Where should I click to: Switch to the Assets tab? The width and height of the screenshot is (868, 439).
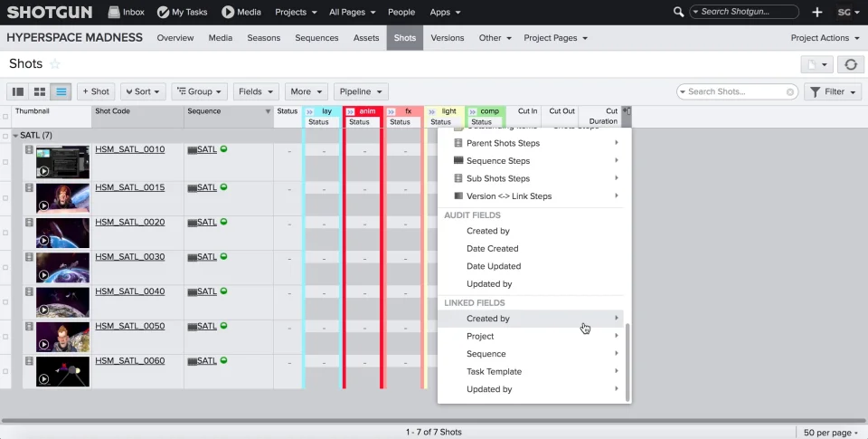(366, 38)
